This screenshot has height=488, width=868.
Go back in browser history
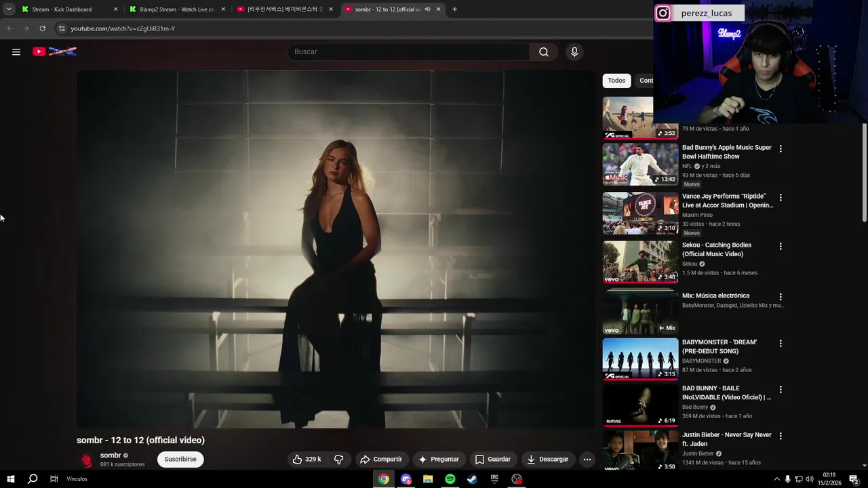pos(9,28)
